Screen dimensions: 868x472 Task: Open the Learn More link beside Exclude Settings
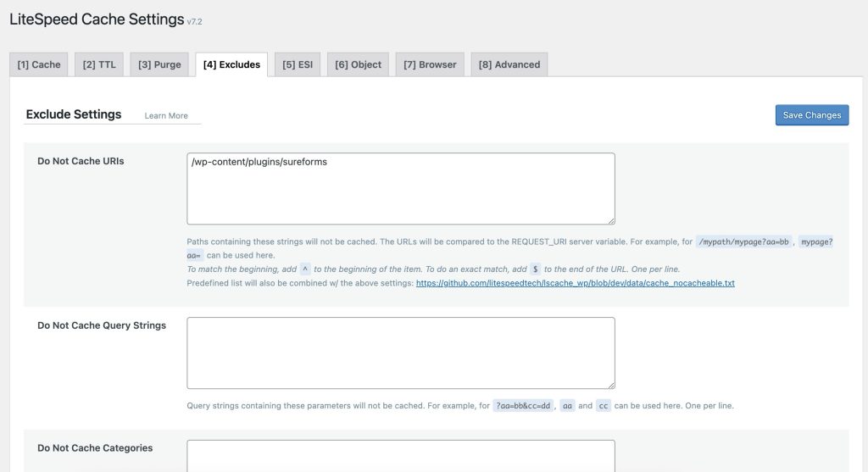click(x=166, y=116)
